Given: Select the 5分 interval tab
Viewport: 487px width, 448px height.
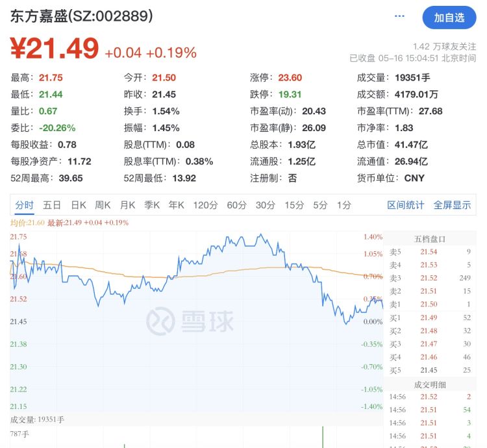Looking at the screenshot, I should (320, 205).
